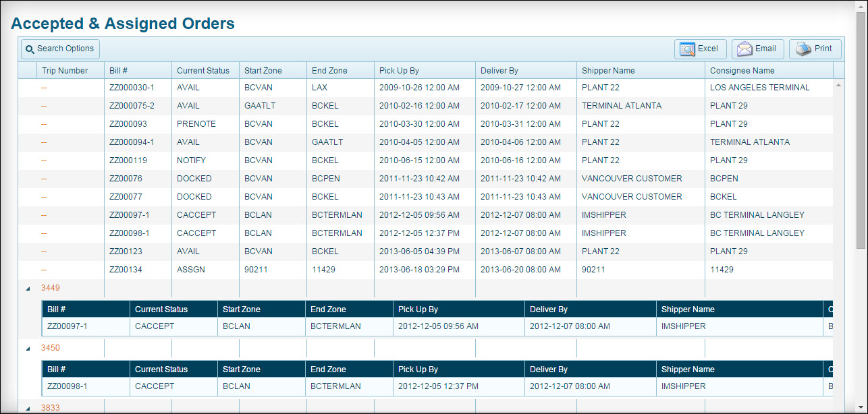The height and width of the screenshot is (414, 868).
Task: Click LAX end zone cell
Action: [319, 88]
